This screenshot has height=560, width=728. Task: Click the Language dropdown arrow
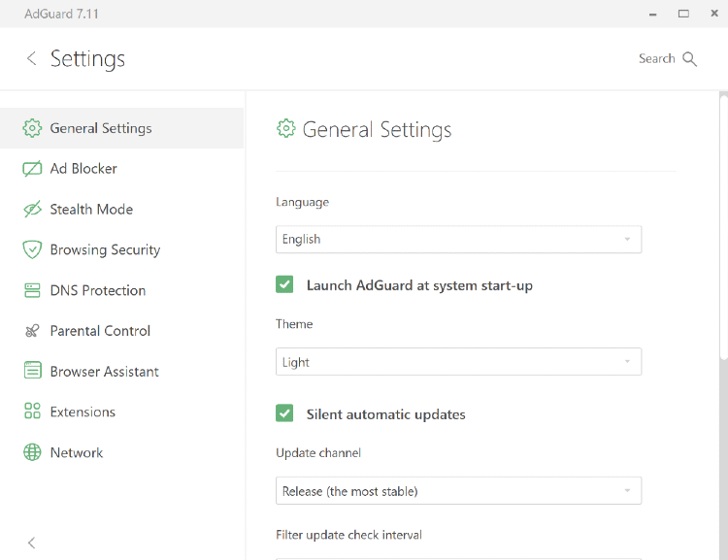coord(627,240)
